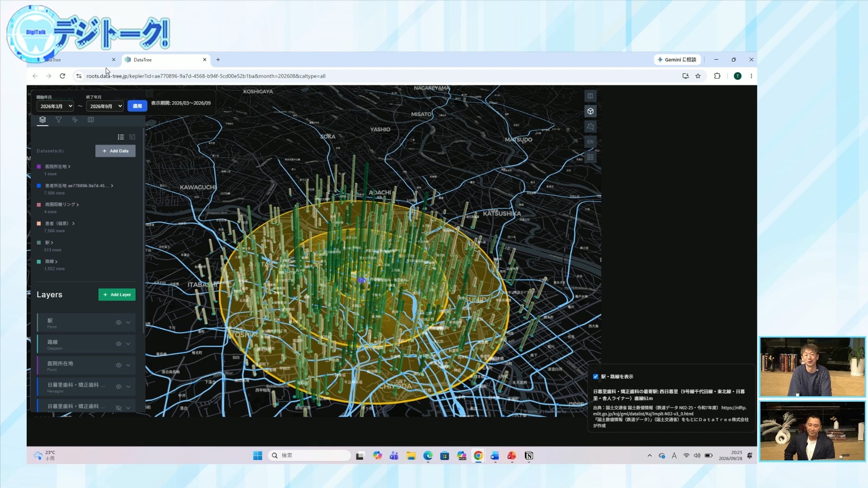Hide the 日暮里歯科 Hexagon layer
The height and width of the screenshot is (488, 868).
click(x=118, y=386)
